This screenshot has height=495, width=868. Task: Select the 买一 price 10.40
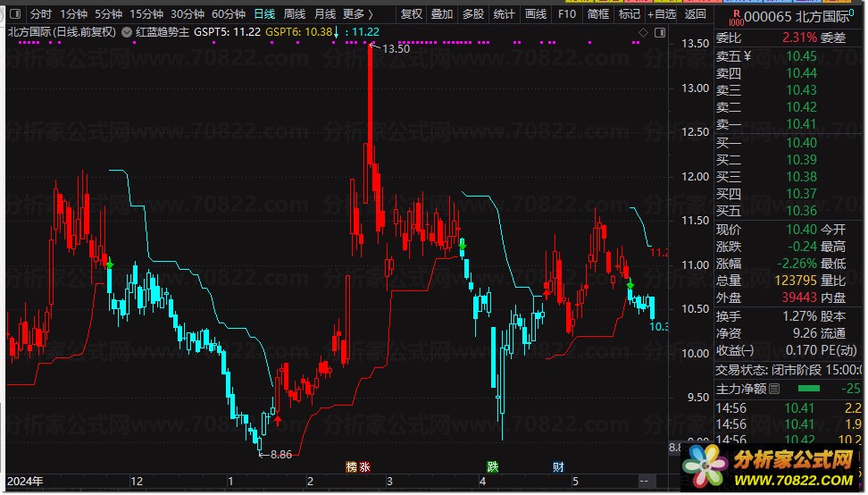[x=801, y=143]
